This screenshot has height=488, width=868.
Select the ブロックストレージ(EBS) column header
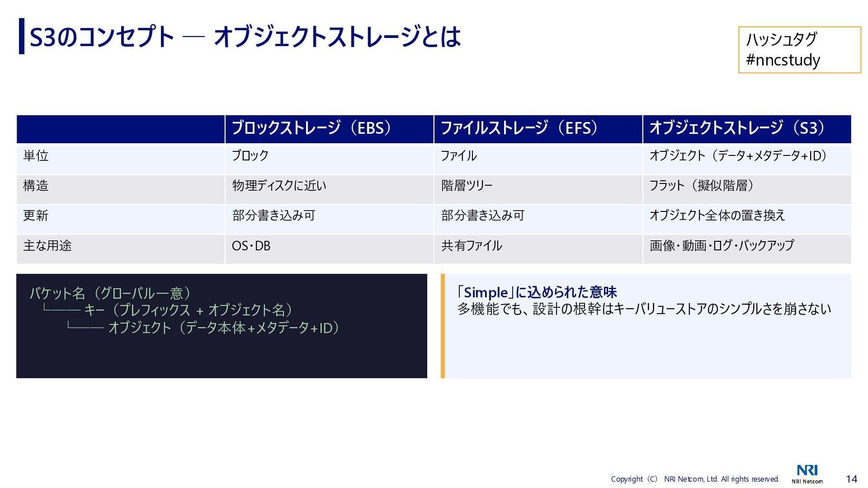coord(311,128)
